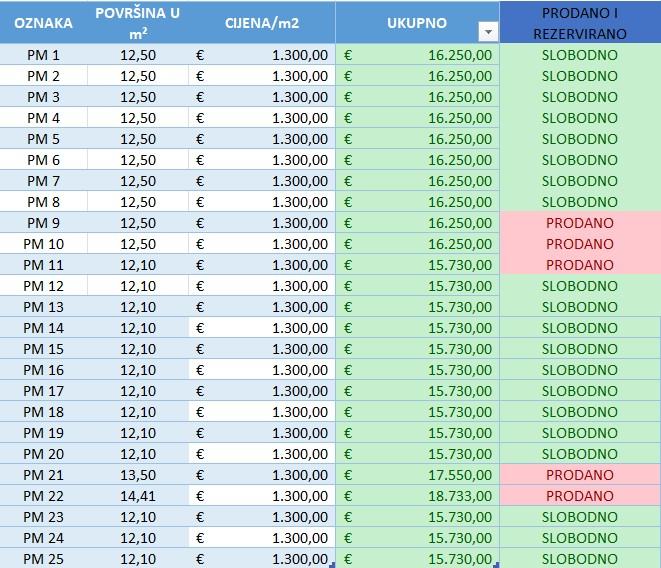Select the cell labeled PM 3
The width and height of the screenshot is (661, 568).
(x=43, y=97)
